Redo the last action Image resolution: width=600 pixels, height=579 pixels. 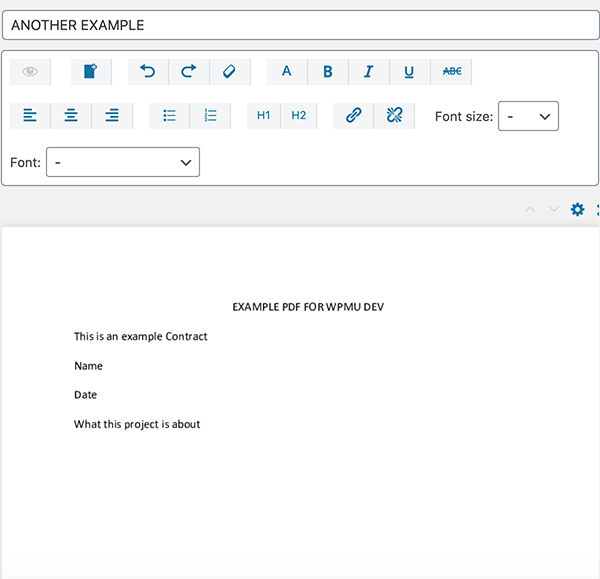pos(189,72)
